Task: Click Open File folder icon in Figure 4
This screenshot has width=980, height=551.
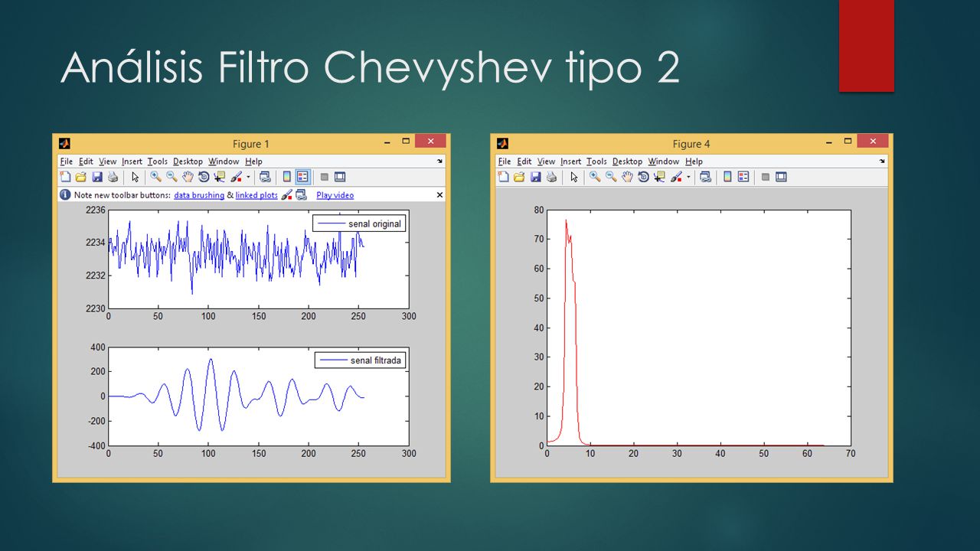Action: [x=519, y=177]
